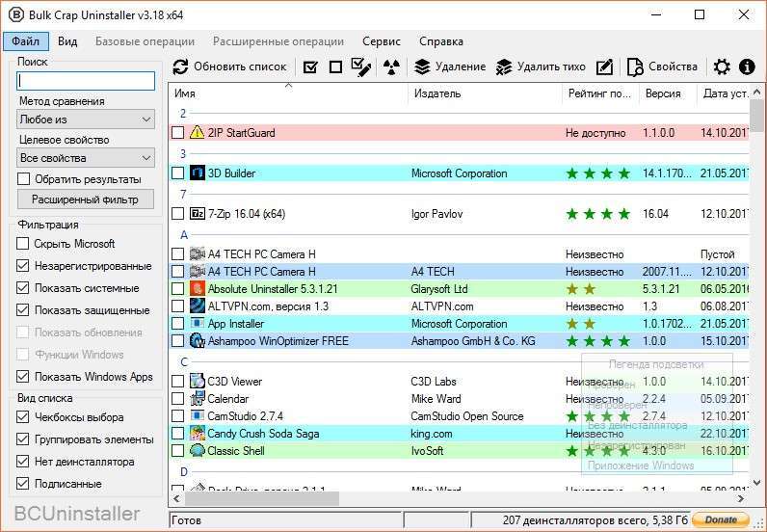The image size is (767, 532).
Task: Click the Refresh list icon
Action: tap(180, 66)
